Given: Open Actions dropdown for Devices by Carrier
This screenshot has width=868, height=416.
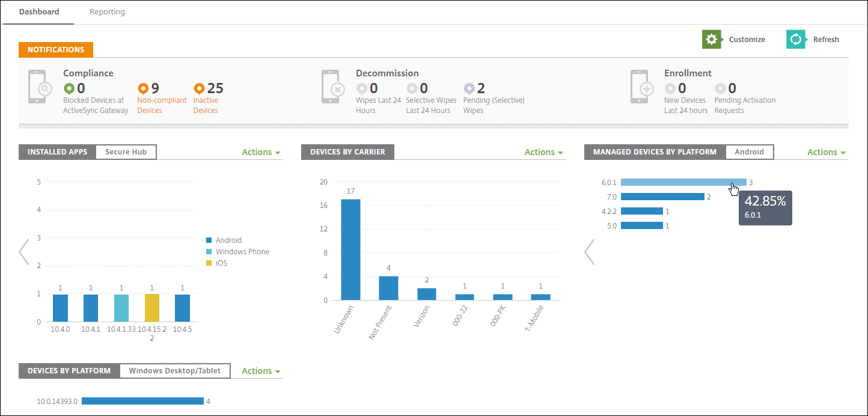Looking at the screenshot, I should pos(543,152).
